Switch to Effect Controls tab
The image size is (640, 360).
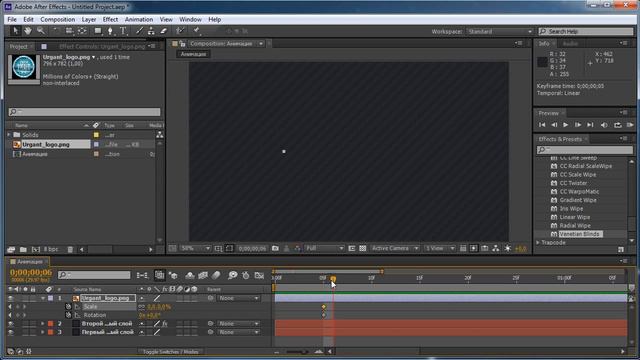(x=102, y=47)
